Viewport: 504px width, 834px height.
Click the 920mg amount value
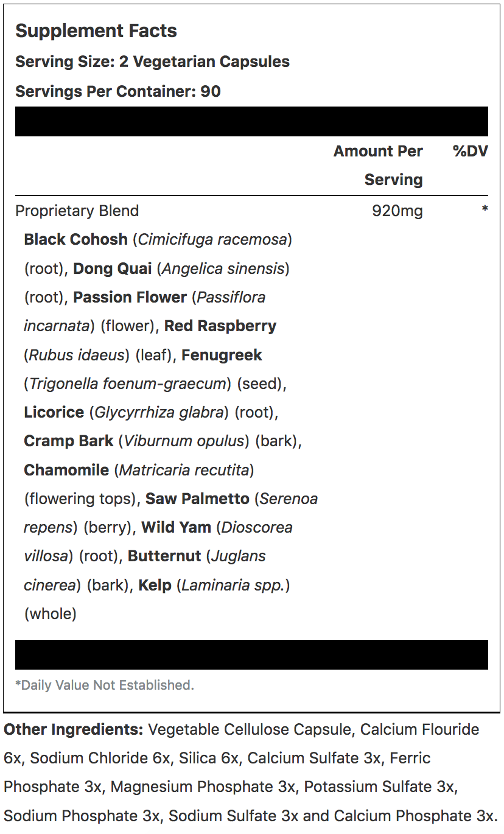[x=397, y=211]
